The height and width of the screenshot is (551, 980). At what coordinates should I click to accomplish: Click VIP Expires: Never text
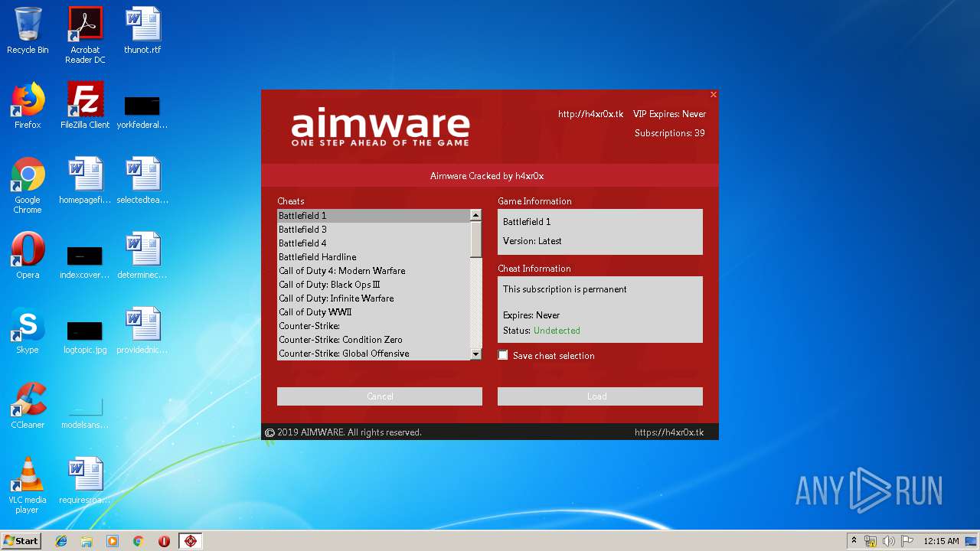tap(669, 114)
